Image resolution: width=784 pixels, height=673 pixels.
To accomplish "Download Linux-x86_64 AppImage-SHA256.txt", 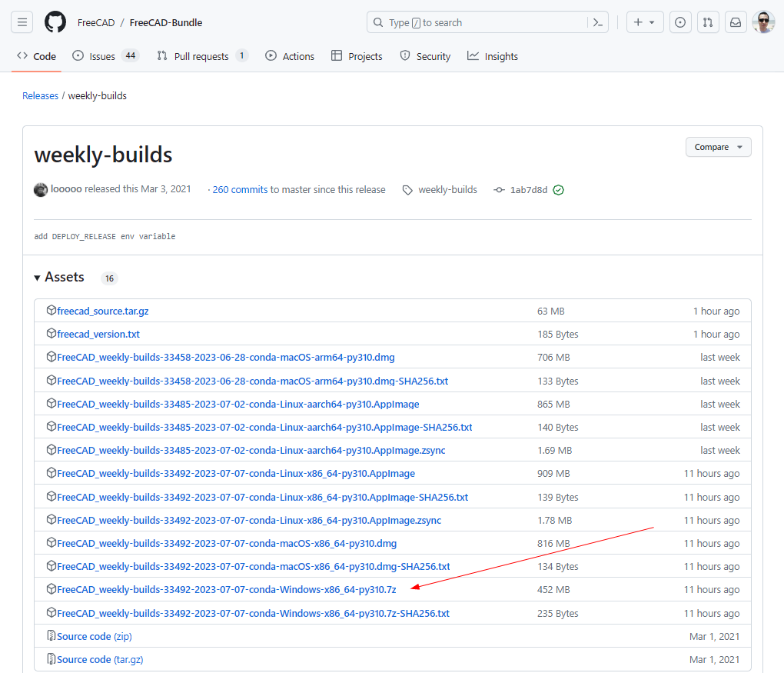I will click(x=263, y=497).
